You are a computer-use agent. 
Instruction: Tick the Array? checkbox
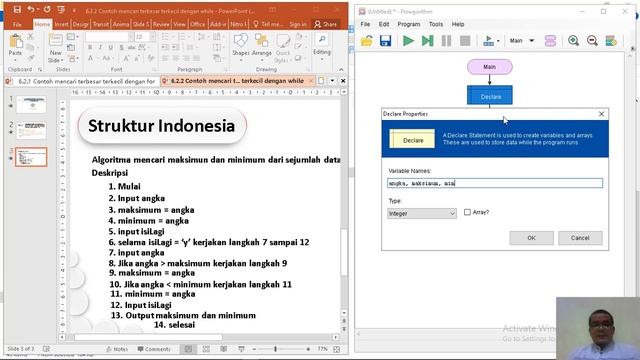467,212
